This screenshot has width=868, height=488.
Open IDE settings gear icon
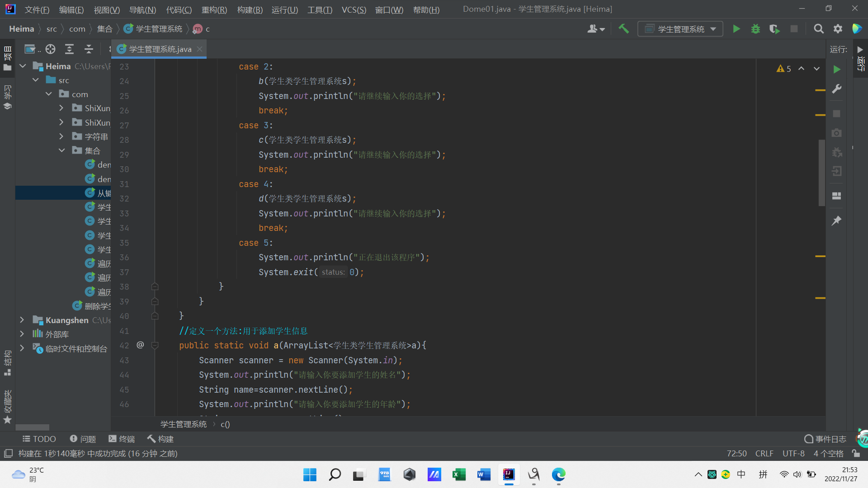(x=838, y=29)
